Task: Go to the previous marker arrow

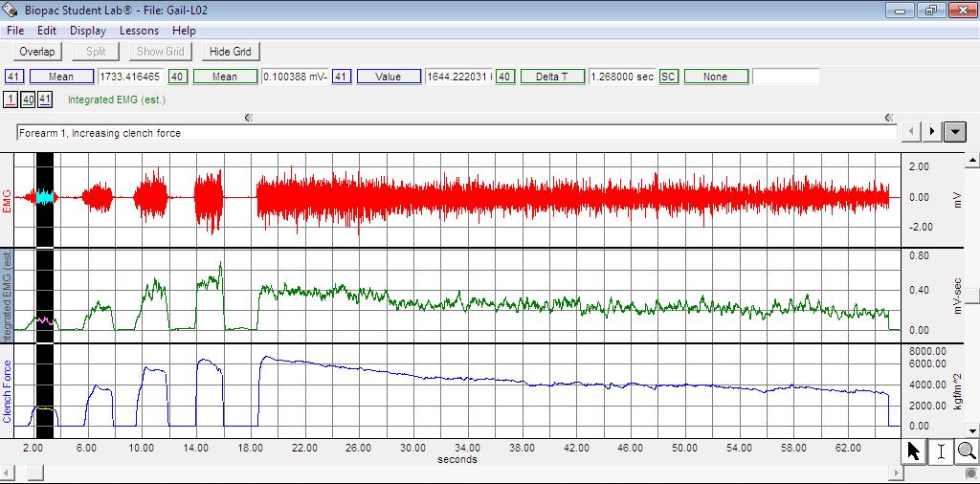Action: click(913, 132)
